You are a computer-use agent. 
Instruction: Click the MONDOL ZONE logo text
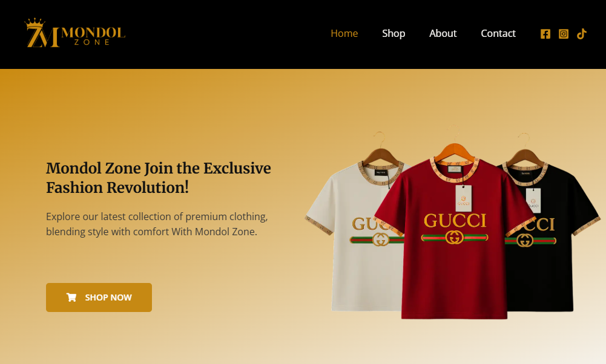tap(93, 36)
